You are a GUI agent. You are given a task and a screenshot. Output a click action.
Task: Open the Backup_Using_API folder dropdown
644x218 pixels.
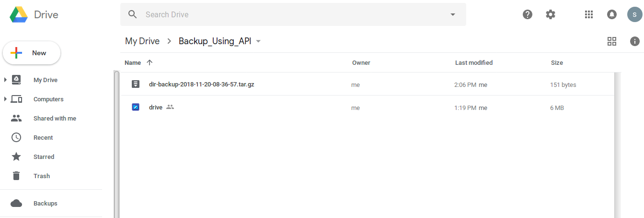[259, 41]
